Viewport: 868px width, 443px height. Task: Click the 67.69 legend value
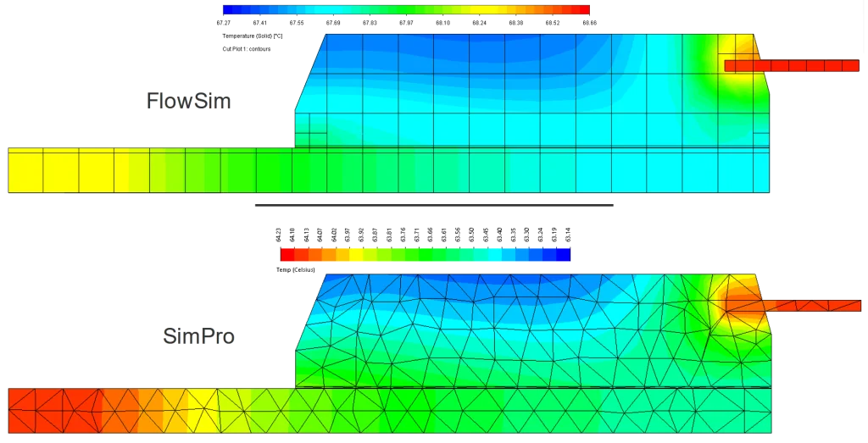[333, 23]
